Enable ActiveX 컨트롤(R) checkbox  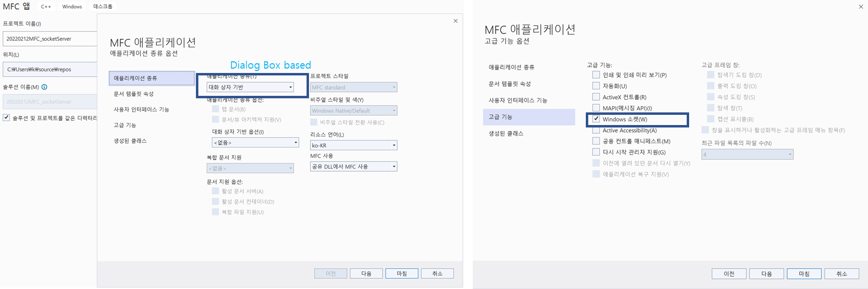click(596, 97)
